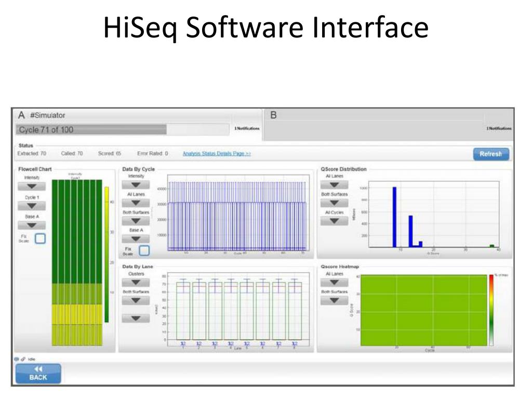Viewport: 532px width, 399px height.
Task: Toggle Fix Scale checkbox in Flowcell Chart
Action: pyautogui.click(x=40, y=238)
